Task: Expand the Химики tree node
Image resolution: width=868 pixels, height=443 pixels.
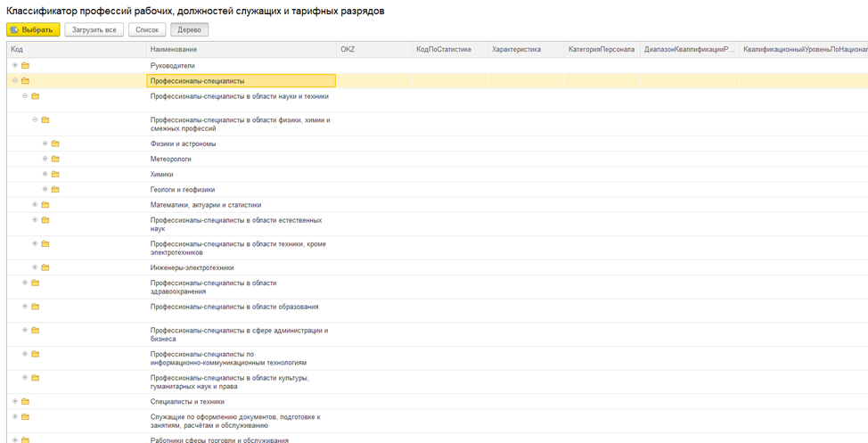Action: (x=45, y=175)
